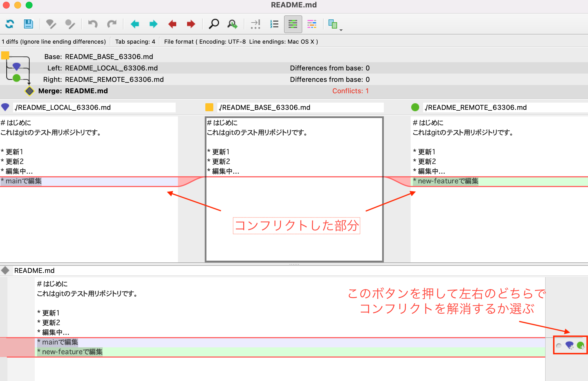
Task: Take the local change with the blue button
Action: pos(569,346)
